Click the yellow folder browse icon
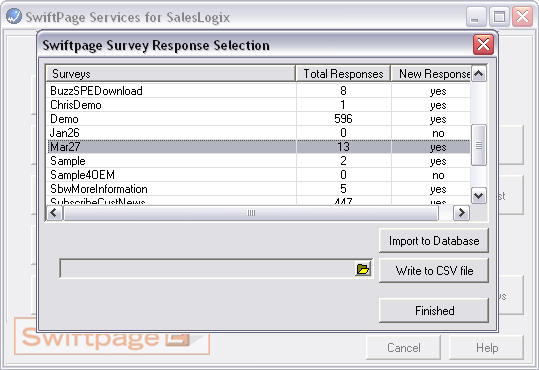This screenshot has width=539, height=370. [363, 269]
